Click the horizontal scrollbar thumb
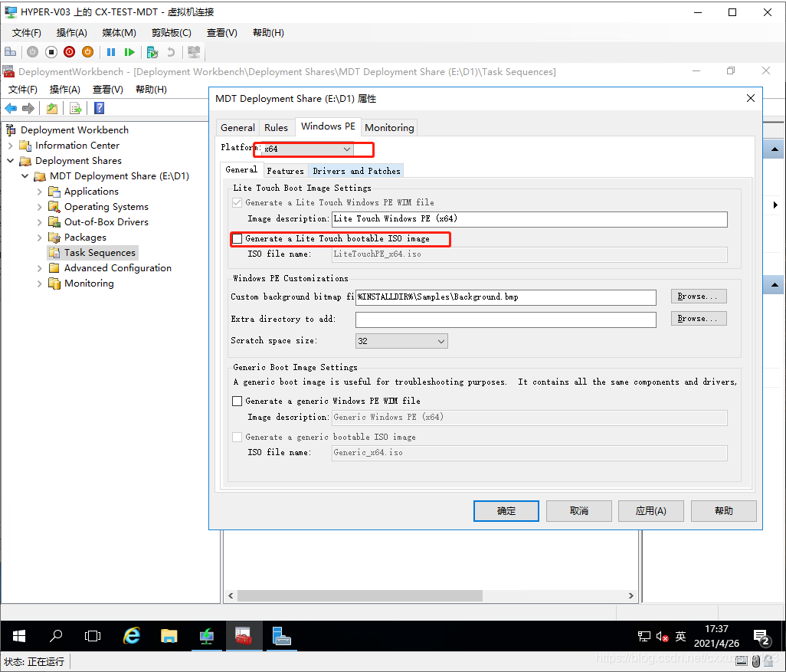The width and height of the screenshot is (786, 672). click(360, 596)
